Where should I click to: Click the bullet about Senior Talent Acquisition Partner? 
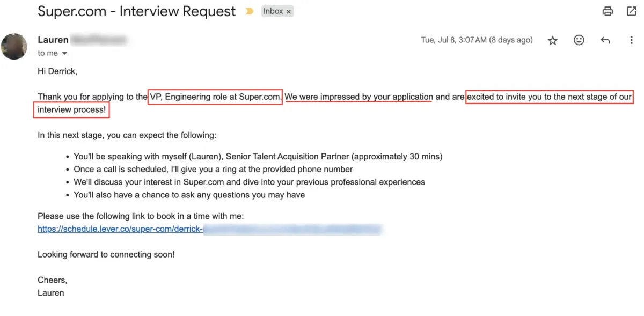tap(258, 157)
